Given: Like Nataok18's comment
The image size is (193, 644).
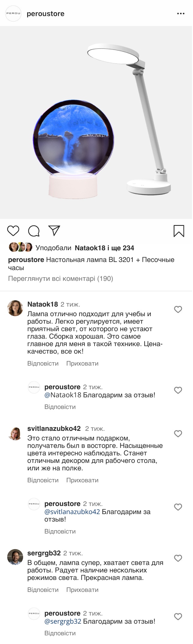Looking at the screenshot, I should tap(178, 309).
